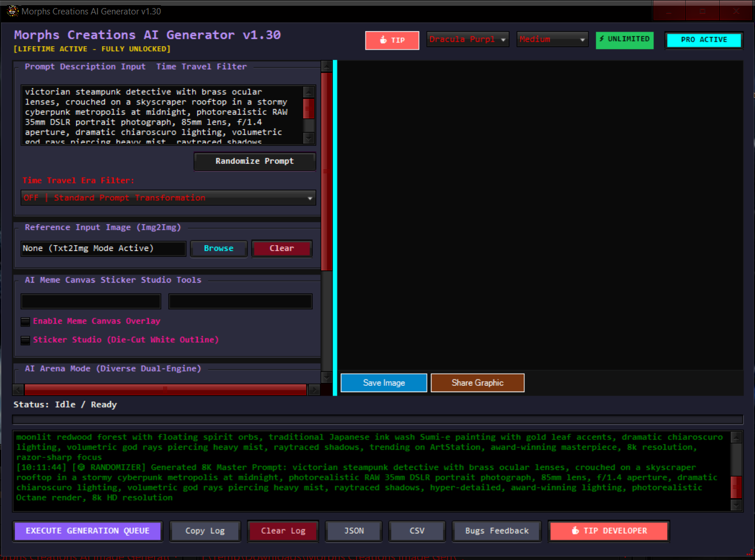The width and height of the screenshot is (755, 560).
Task: Click the "Morphs Creations AI Generator v1.30" heading
Action: [148, 35]
